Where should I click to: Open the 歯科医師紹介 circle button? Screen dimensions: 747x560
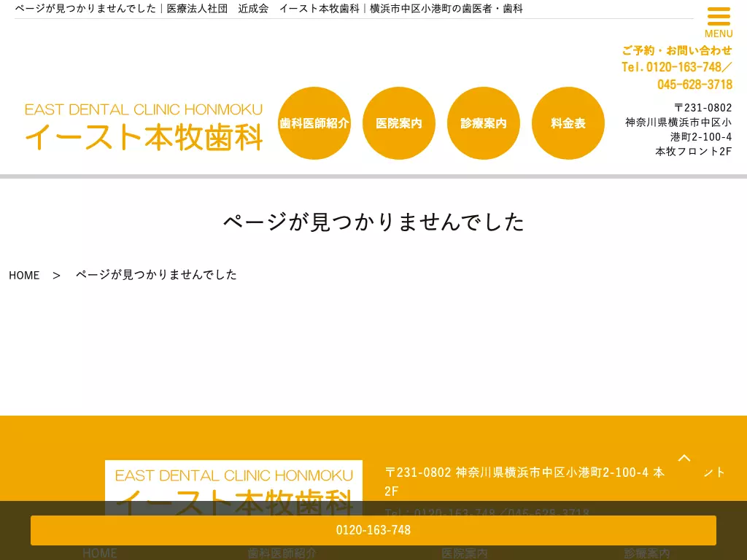click(x=314, y=122)
